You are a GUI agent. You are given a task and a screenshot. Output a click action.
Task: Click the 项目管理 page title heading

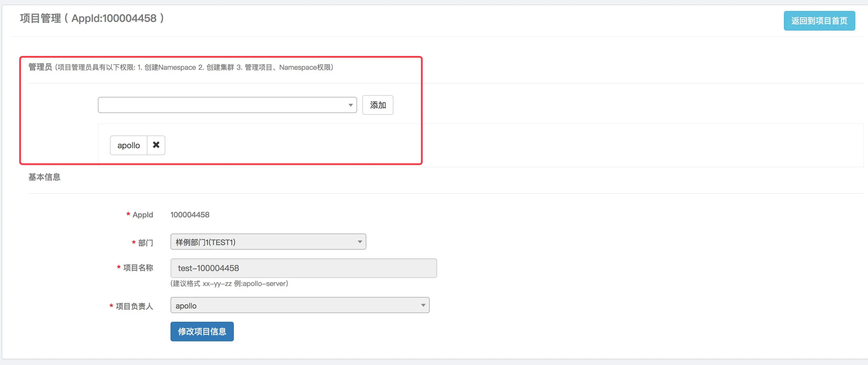click(x=92, y=18)
